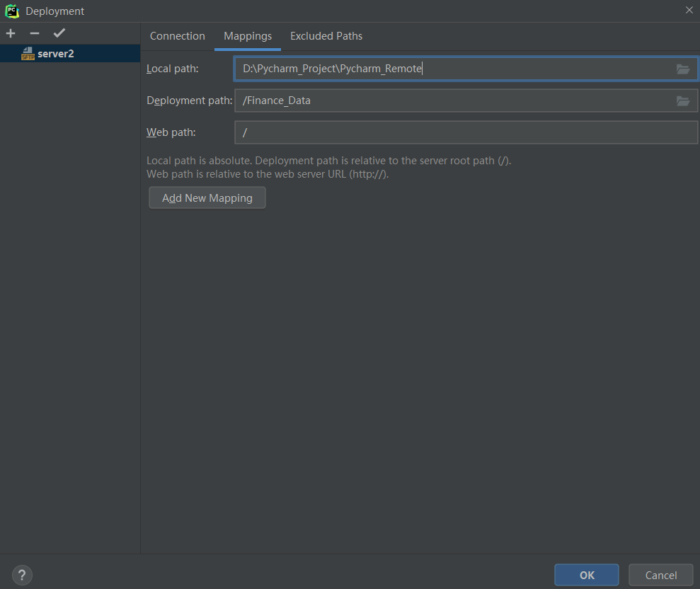The height and width of the screenshot is (589, 700).
Task: Open the Excluded Paths tab
Action: 326,35
